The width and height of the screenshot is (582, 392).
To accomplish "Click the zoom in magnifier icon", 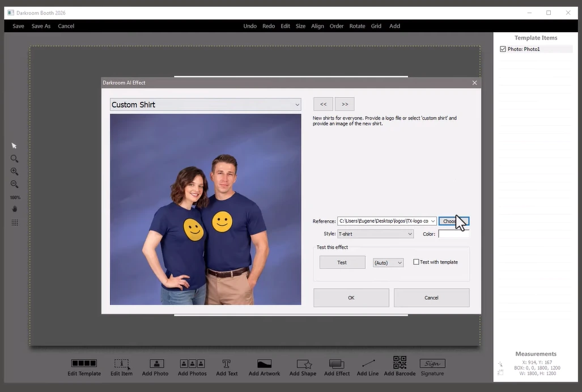I will point(14,171).
